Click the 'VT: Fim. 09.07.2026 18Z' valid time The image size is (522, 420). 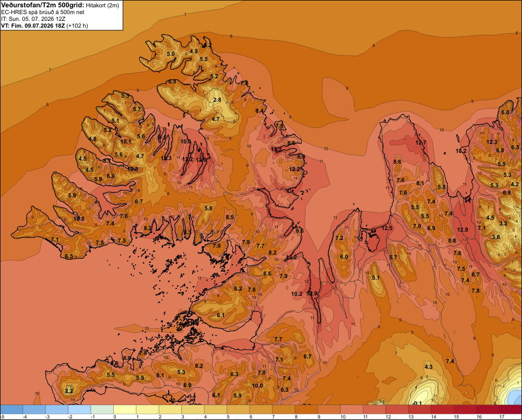click(33, 26)
